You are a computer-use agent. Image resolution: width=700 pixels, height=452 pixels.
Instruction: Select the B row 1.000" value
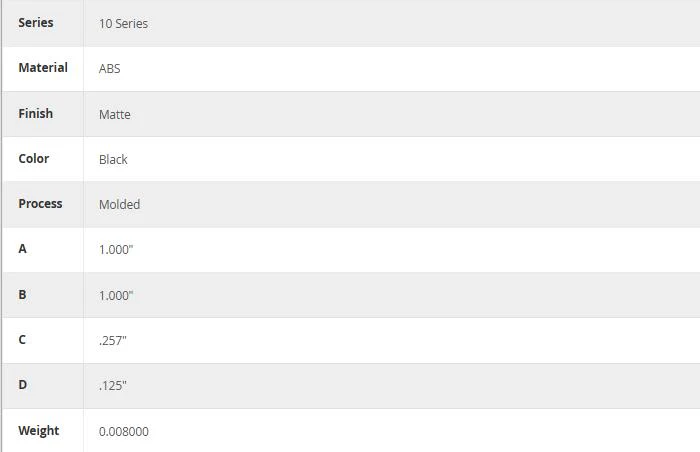tap(116, 296)
